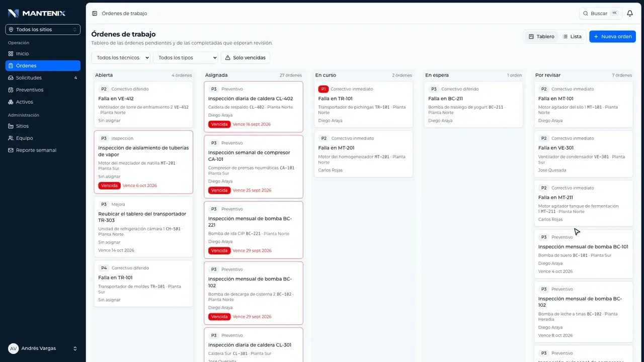Click the search magnifier icon
The height and width of the screenshot is (362, 644).
click(586, 14)
